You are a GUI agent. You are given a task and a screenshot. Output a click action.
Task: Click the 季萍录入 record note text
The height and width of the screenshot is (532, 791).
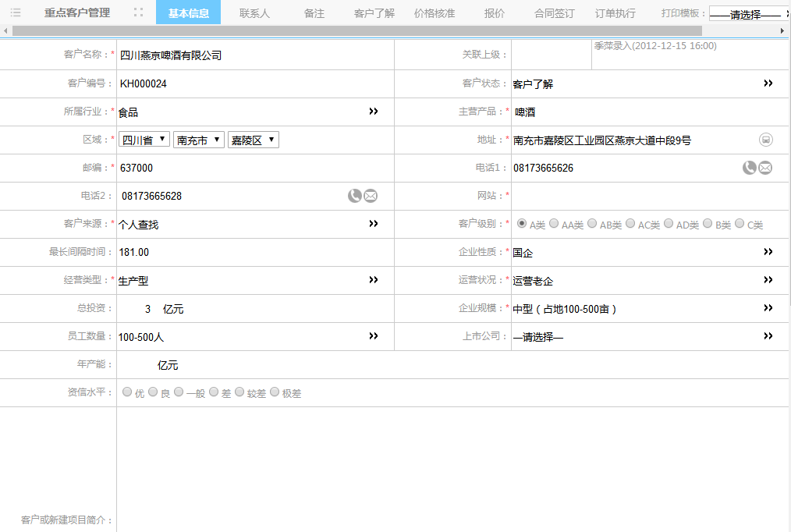[x=655, y=46]
